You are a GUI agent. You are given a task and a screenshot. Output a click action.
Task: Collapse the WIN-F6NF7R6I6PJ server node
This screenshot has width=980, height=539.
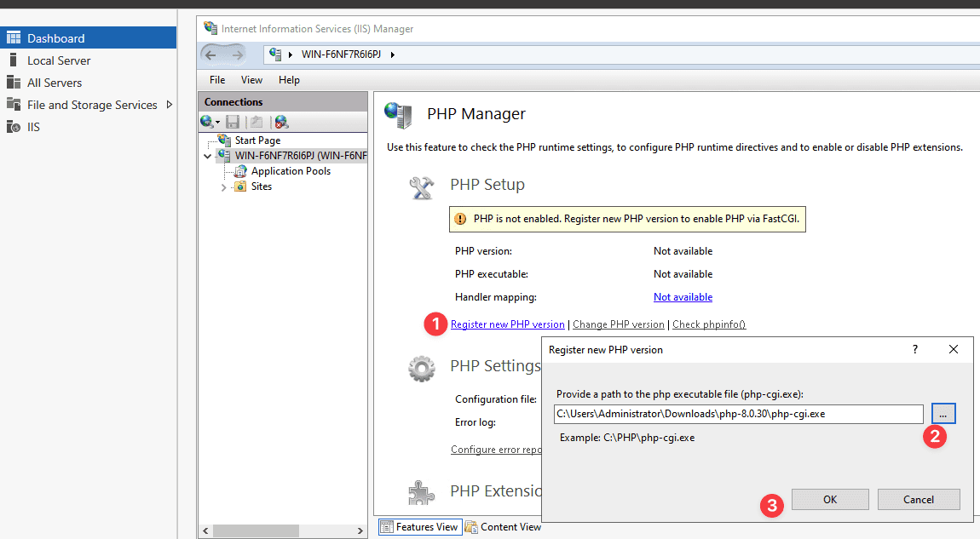pos(208,157)
